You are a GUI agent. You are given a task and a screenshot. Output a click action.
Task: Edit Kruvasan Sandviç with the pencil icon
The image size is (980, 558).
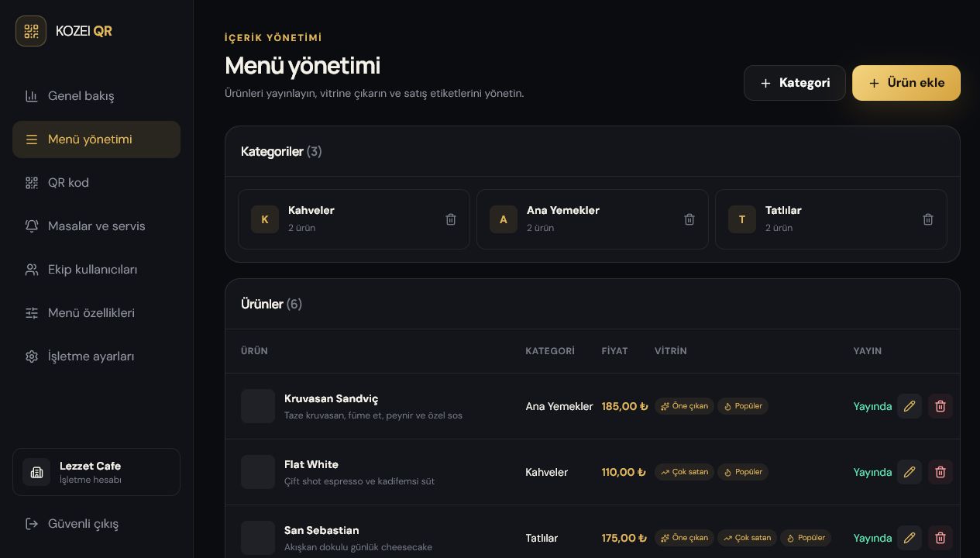point(910,406)
